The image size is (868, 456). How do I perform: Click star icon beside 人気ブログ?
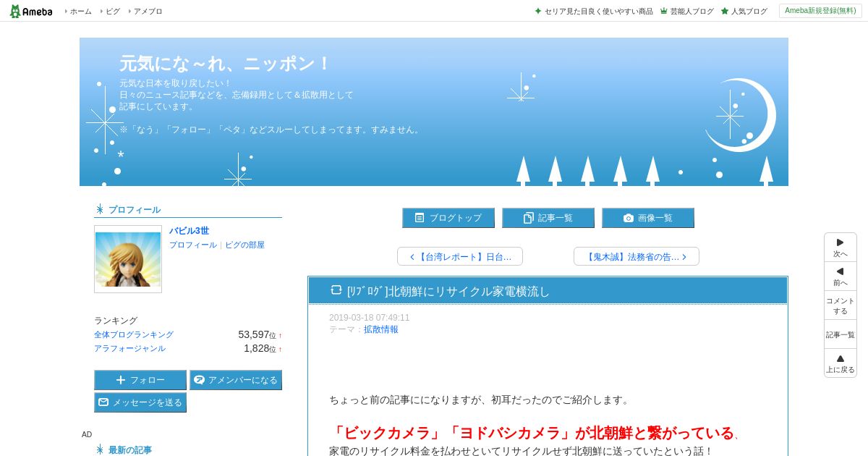[x=724, y=12]
